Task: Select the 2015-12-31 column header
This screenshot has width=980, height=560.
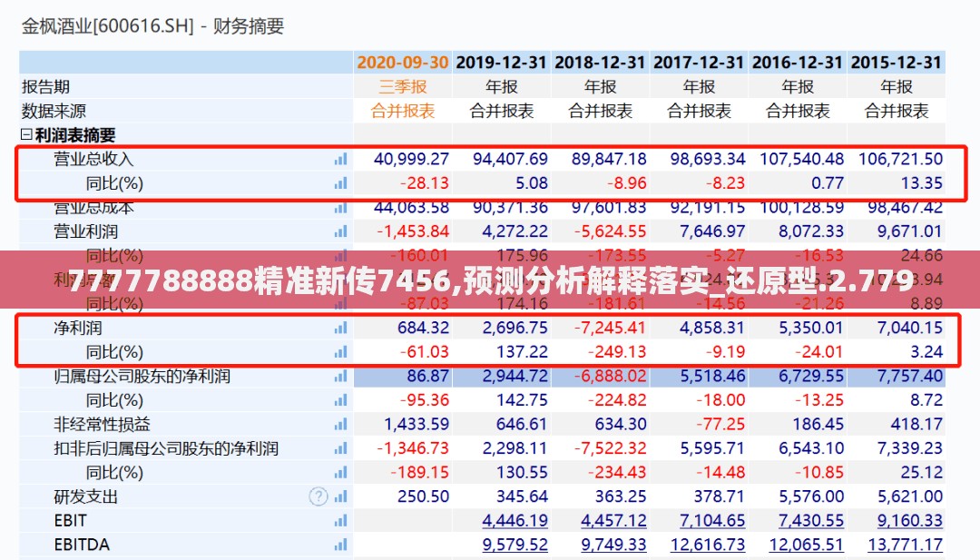Action: point(897,63)
